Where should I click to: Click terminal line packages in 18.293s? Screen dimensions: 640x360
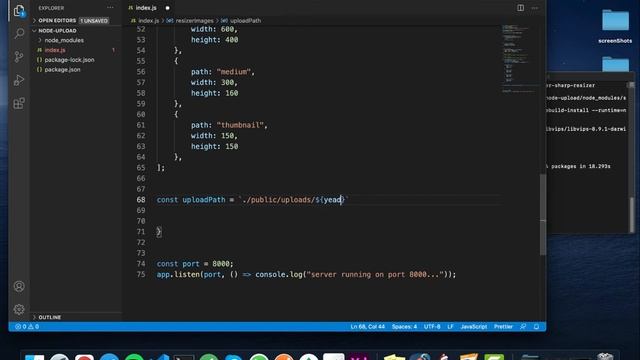[580, 166]
